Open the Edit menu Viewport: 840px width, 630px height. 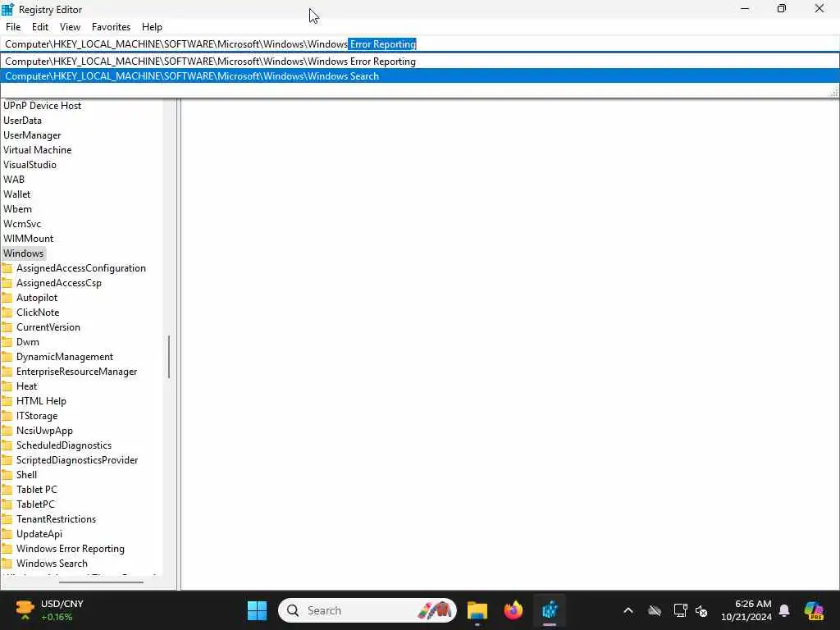[40, 27]
